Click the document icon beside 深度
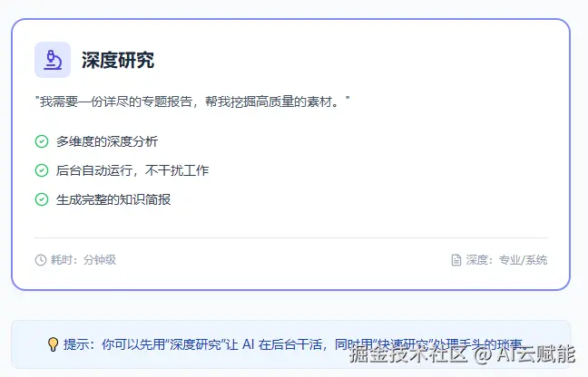The height and width of the screenshot is (377, 588). (456, 260)
